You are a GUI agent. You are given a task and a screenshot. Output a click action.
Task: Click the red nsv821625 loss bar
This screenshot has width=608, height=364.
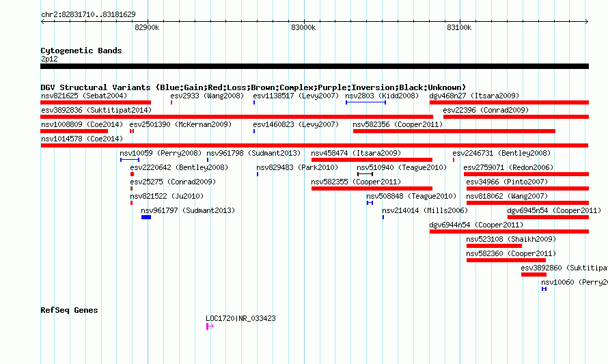click(x=96, y=102)
